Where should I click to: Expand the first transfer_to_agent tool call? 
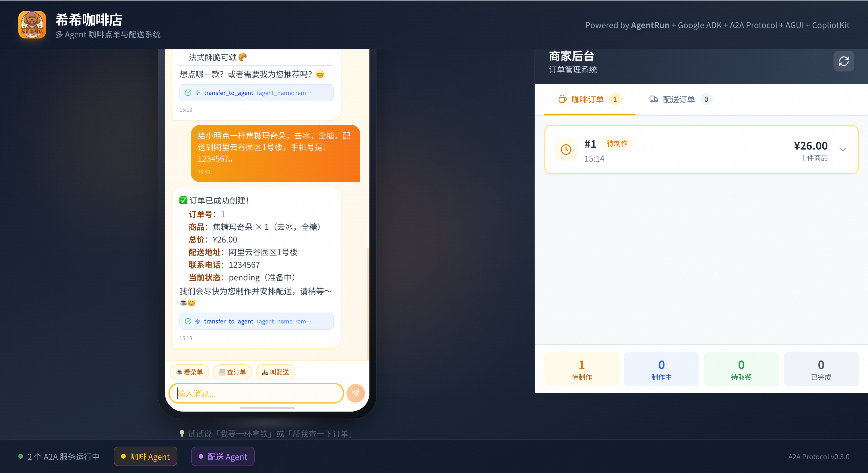pyautogui.click(x=256, y=93)
